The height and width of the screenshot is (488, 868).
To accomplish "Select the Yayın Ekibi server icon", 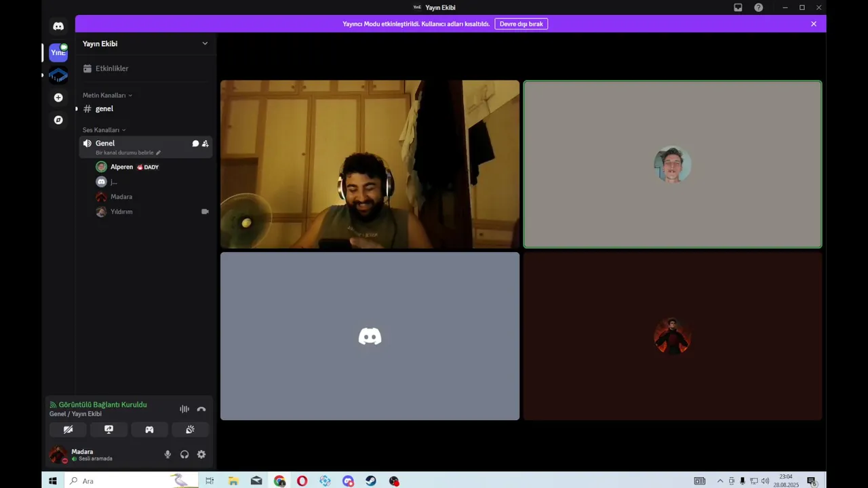I will (x=58, y=52).
